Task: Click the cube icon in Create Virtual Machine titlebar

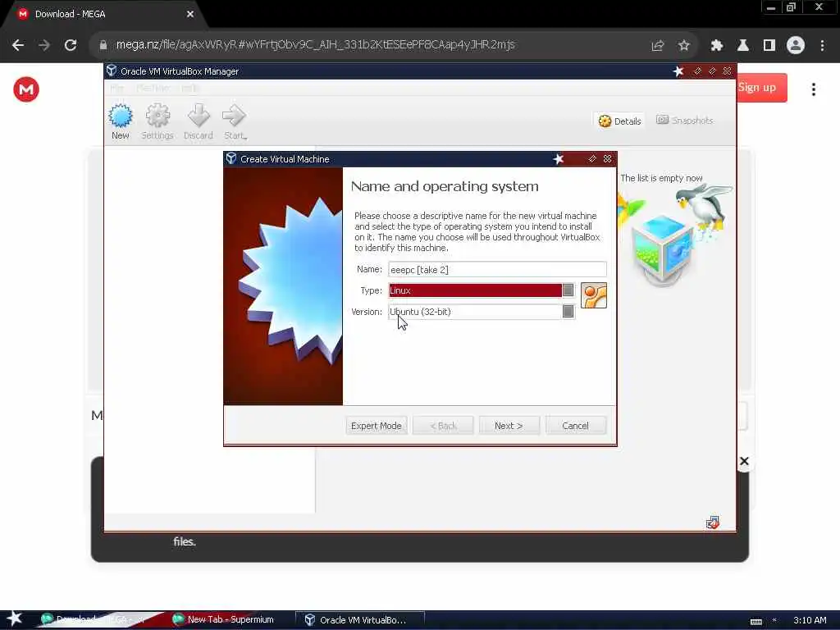Action: click(x=231, y=158)
